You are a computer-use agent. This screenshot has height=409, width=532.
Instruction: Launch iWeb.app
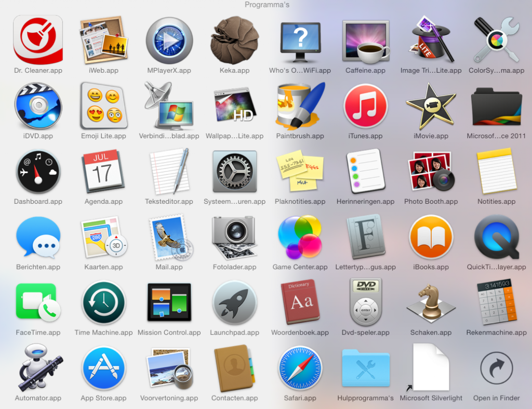103,40
